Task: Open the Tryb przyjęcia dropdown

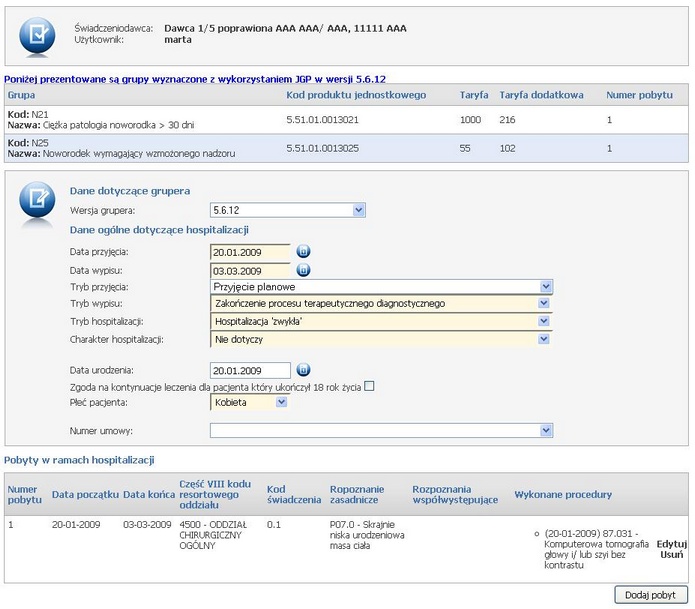Action: [x=546, y=287]
